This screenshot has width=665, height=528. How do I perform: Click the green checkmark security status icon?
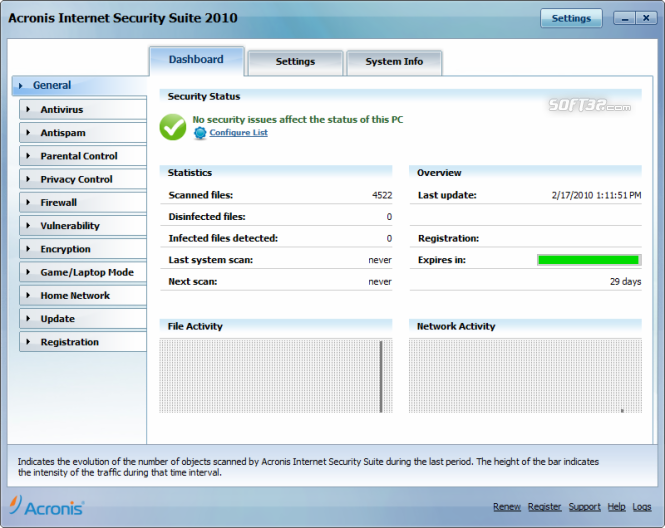[173, 127]
